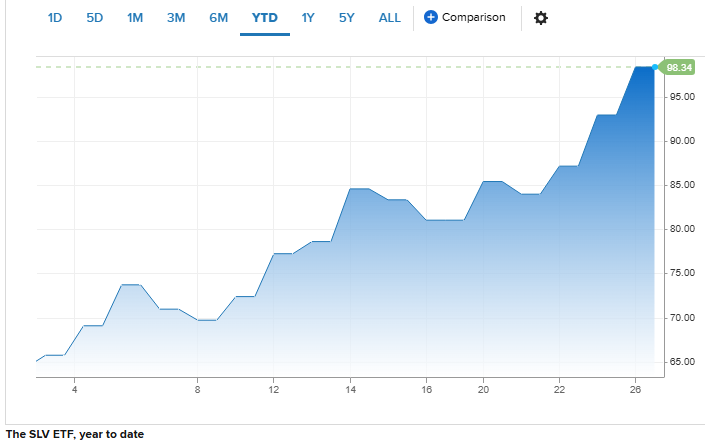The image size is (705, 442).
Task: Click the SLV ETF chart caption
Action: [x=75, y=434]
